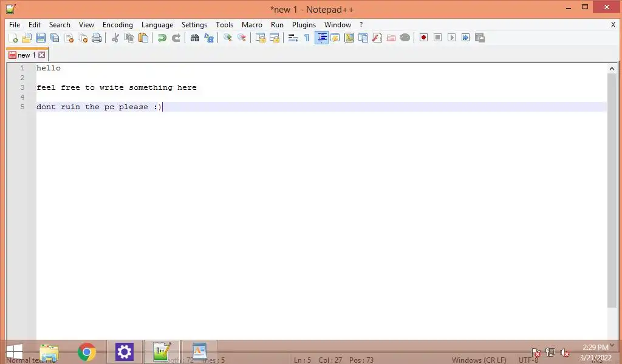This screenshot has height=364, width=622.
Task: Undo the last edit with green arrow
Action: pos(162,38)
